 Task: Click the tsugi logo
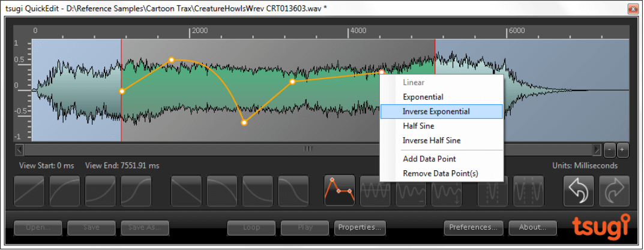point(600,227)
